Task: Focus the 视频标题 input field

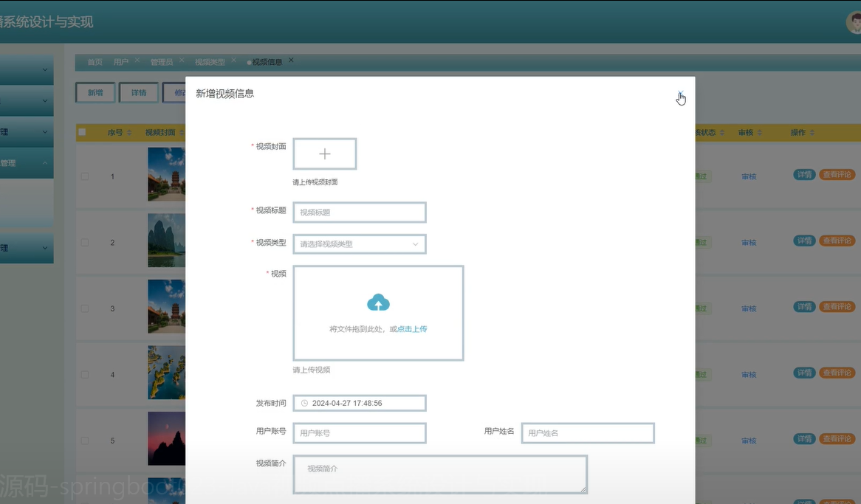Action: coord(360,213)
